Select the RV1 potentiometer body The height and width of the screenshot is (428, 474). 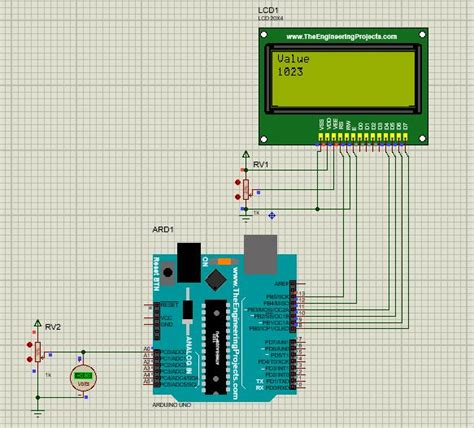pyautogui.click(x=246, y=189)
